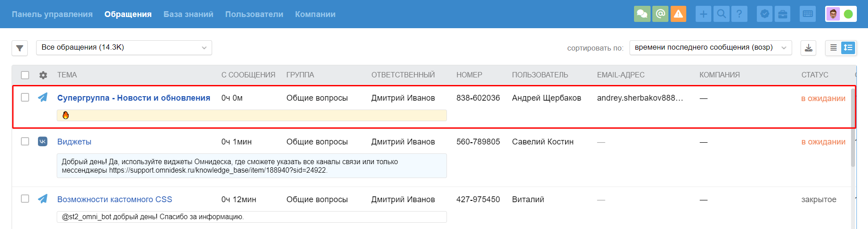This screenshot has height=229, width=868.
Task: Click the Виджеты message preview box
Action: [252, 166]
